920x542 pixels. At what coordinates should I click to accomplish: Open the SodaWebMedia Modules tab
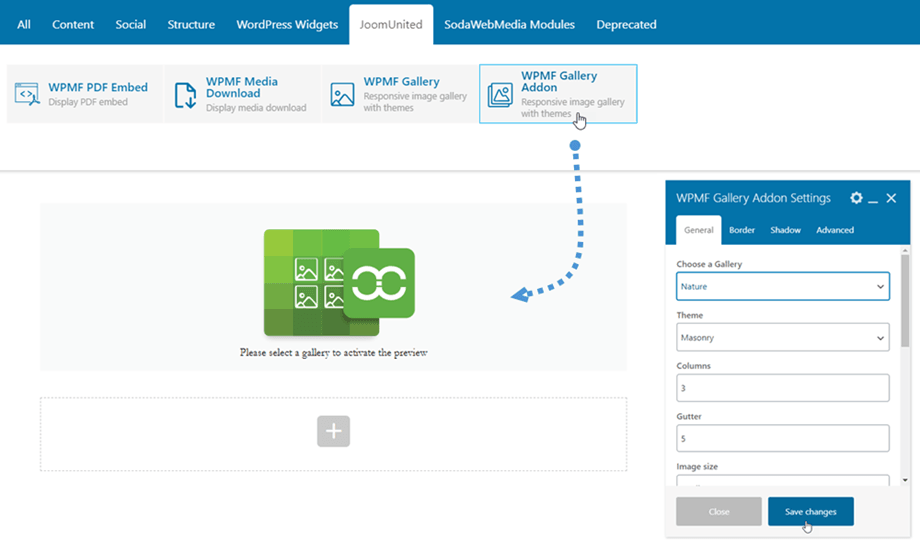click(509, 25)
